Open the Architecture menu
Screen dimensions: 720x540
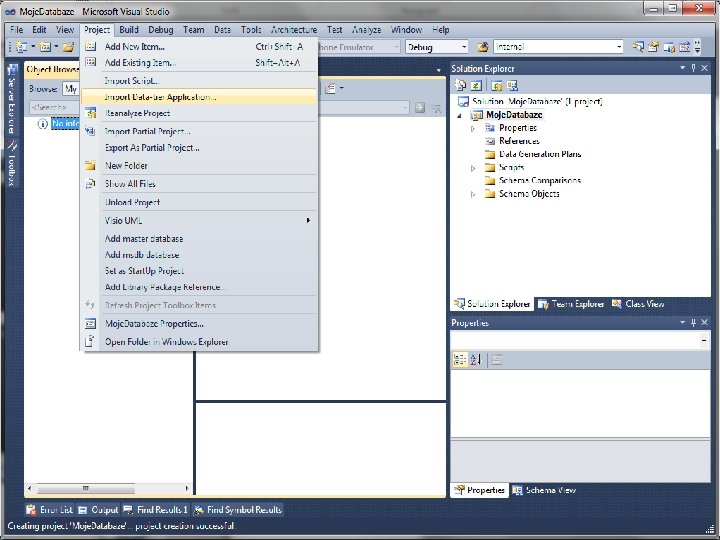(x=294, y=30)
